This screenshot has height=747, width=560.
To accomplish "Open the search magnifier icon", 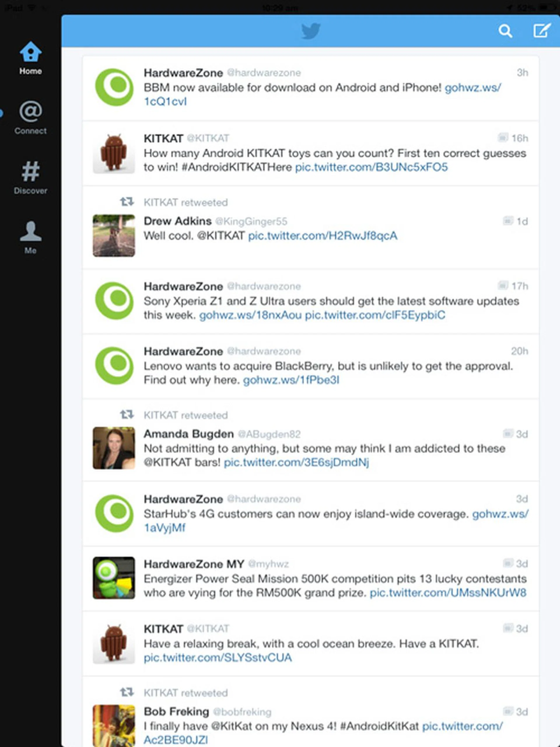I will click(x=505, y=31).
